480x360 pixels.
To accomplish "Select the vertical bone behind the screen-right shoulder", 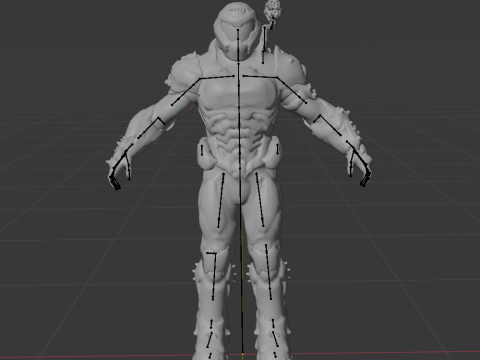I will tap(264, 45).
